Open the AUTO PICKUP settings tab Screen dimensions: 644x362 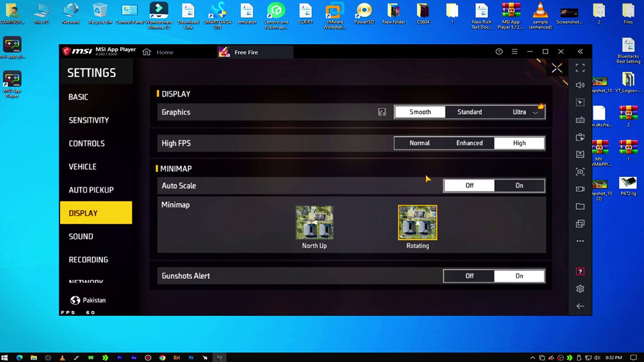[91, 190]
